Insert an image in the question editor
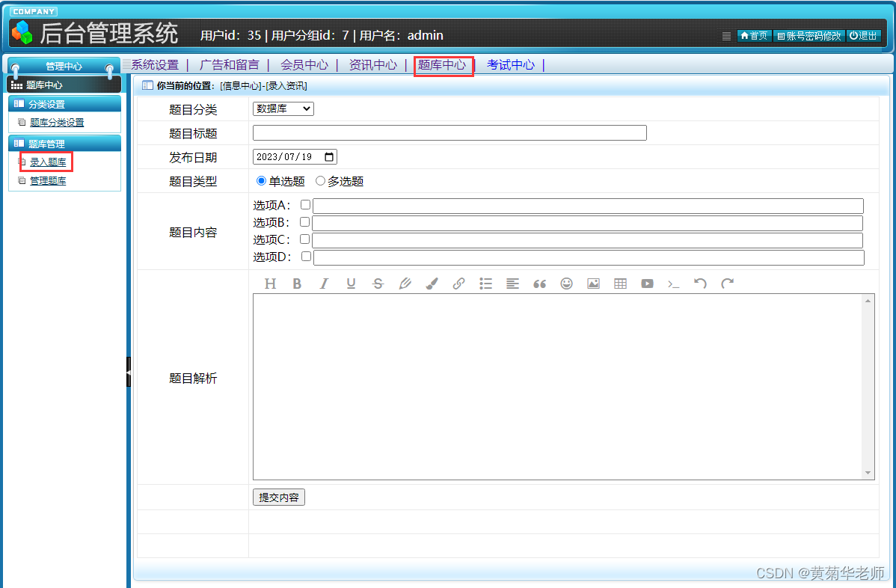The width and height of the screenshot is (896, 588). point(593,284)
